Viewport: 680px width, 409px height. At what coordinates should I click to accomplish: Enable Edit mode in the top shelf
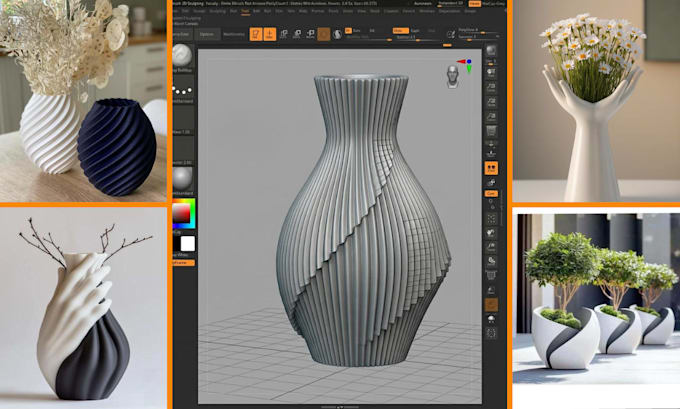256,34
